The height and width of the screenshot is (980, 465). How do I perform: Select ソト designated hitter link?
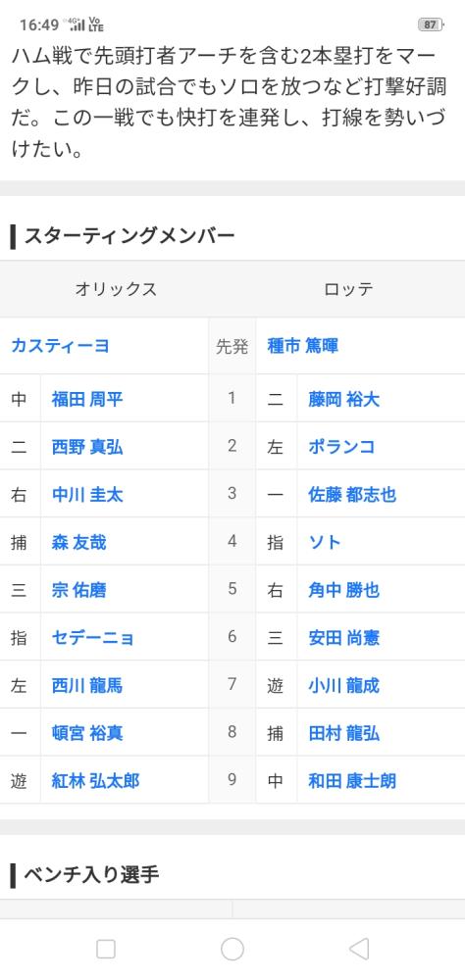(324, 542)
